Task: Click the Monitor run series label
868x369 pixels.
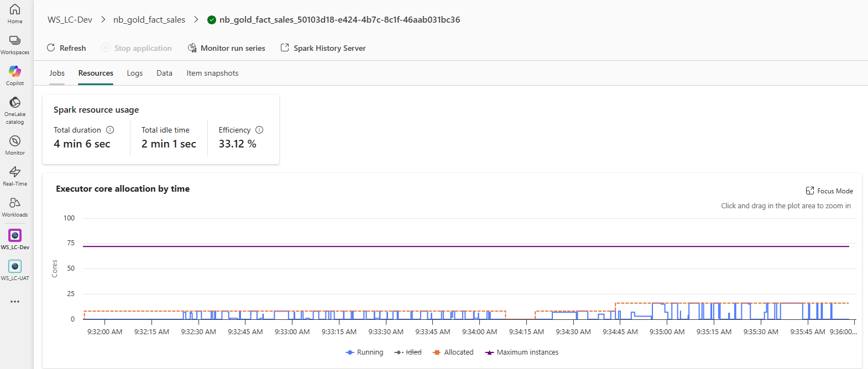Action: tap(233, 48)
